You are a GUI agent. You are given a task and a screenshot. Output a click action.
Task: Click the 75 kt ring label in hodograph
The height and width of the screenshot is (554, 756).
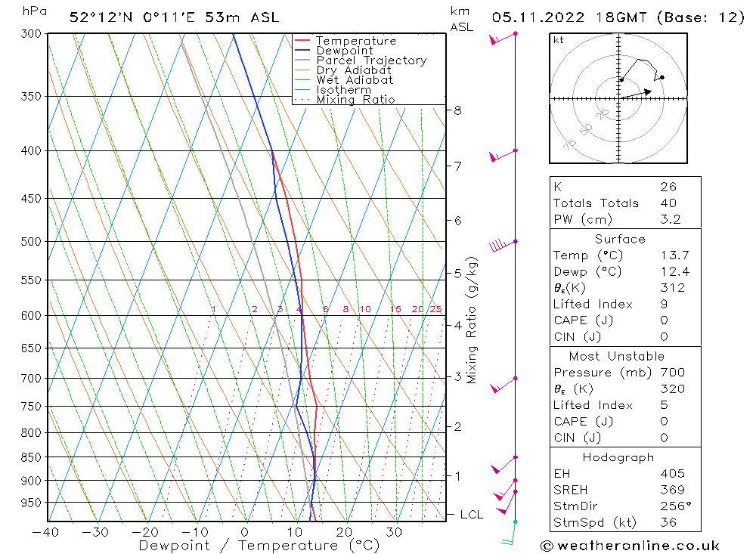tap(569, 144)
